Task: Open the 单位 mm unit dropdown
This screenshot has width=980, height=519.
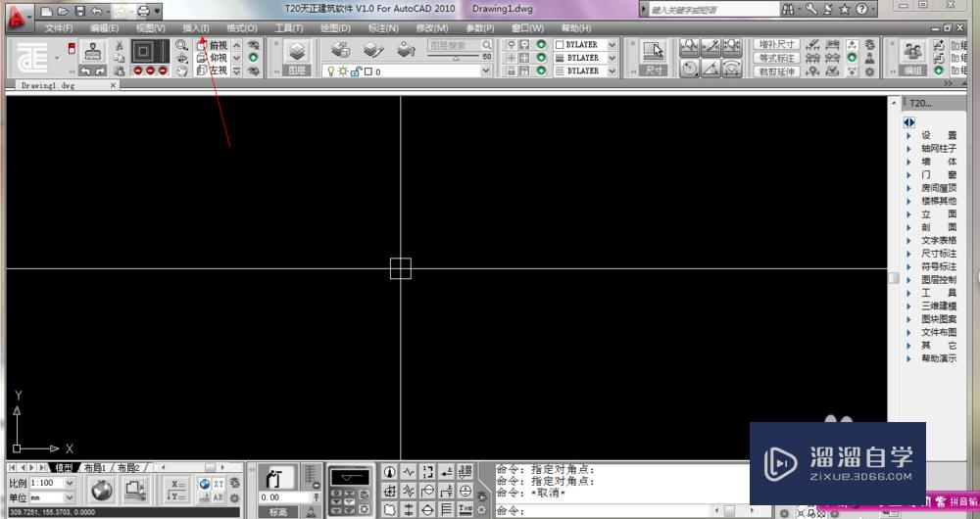Action: tap(70, 497)
